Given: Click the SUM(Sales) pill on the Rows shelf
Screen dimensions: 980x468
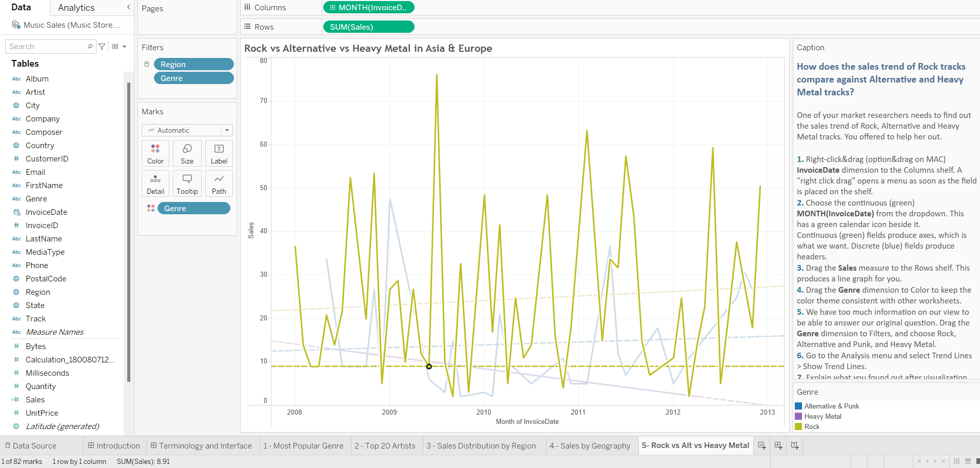Looking at the screenshot, I should click(368, 27).
